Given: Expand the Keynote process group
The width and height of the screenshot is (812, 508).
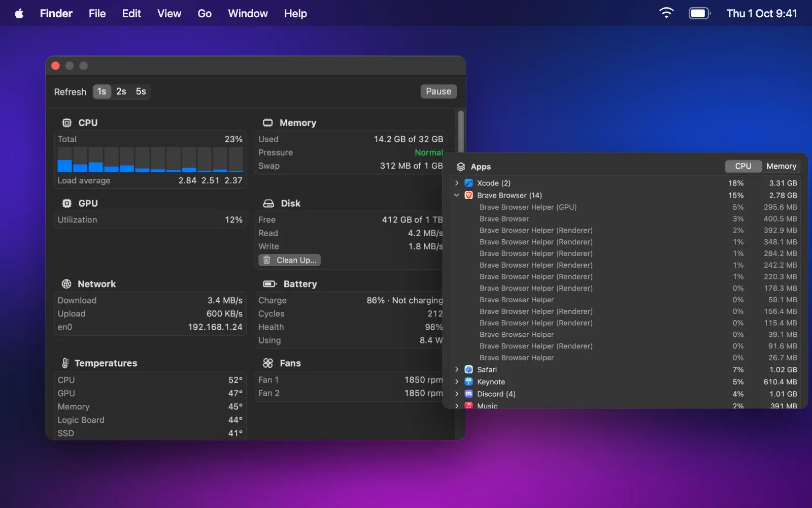Looking at the screenshot, I should (x=457, y=382).
